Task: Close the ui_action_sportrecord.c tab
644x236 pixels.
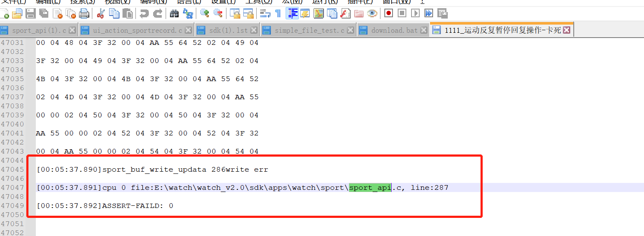Action: click(x=188, y=30)
